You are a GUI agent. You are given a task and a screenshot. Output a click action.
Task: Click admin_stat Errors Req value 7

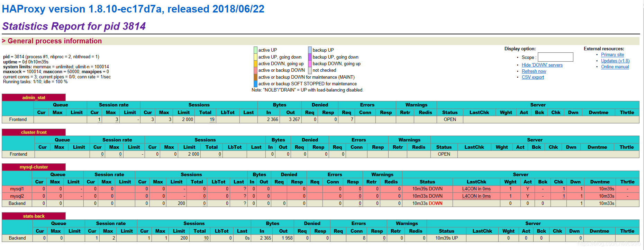[352, 119]
